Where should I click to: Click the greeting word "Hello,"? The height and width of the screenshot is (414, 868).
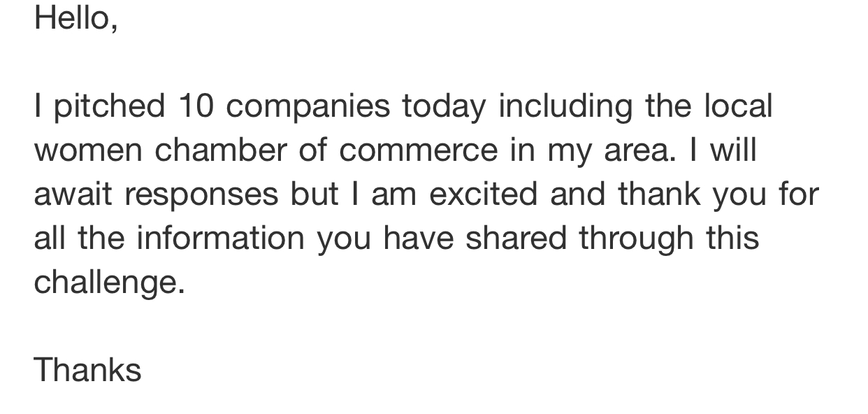click(x=75, y=17)
